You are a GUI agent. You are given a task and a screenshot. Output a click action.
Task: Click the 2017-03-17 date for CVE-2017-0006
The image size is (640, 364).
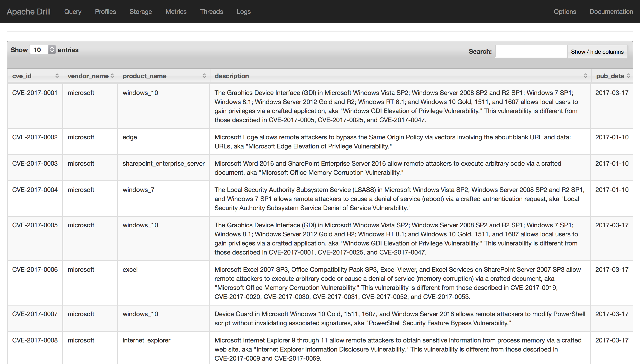[x=612, y=269]
